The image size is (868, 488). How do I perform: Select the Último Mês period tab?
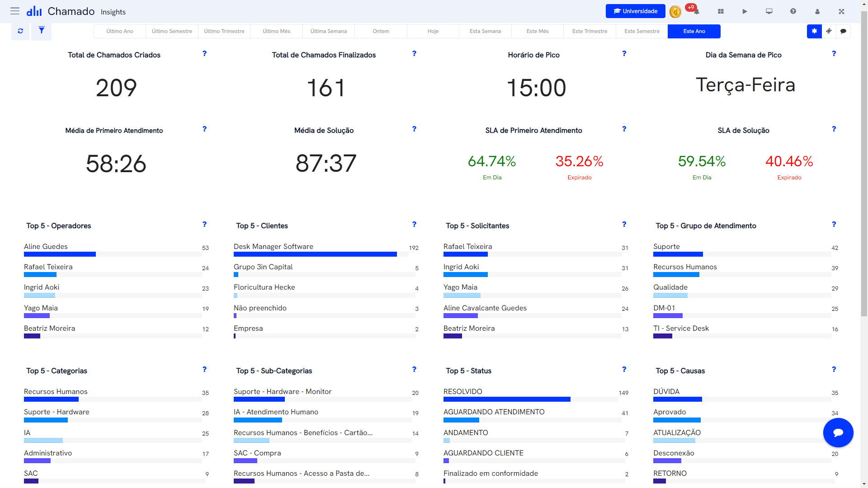(276, 31)
